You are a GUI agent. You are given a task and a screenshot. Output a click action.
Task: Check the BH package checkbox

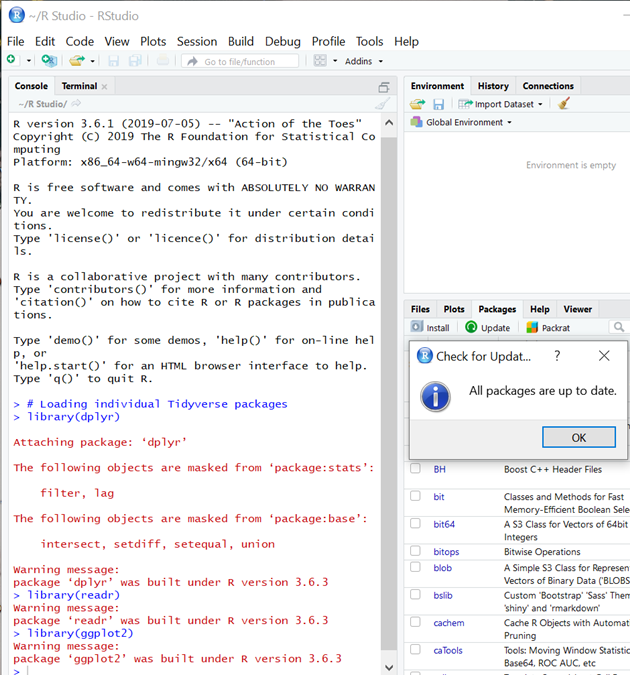(415, 468)
